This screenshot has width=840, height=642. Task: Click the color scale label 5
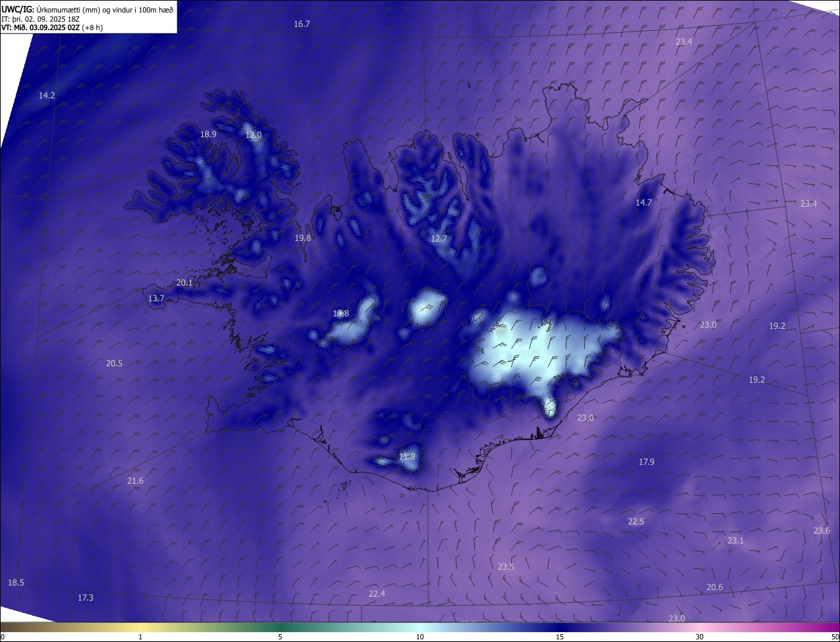click(x=280, y=637)
